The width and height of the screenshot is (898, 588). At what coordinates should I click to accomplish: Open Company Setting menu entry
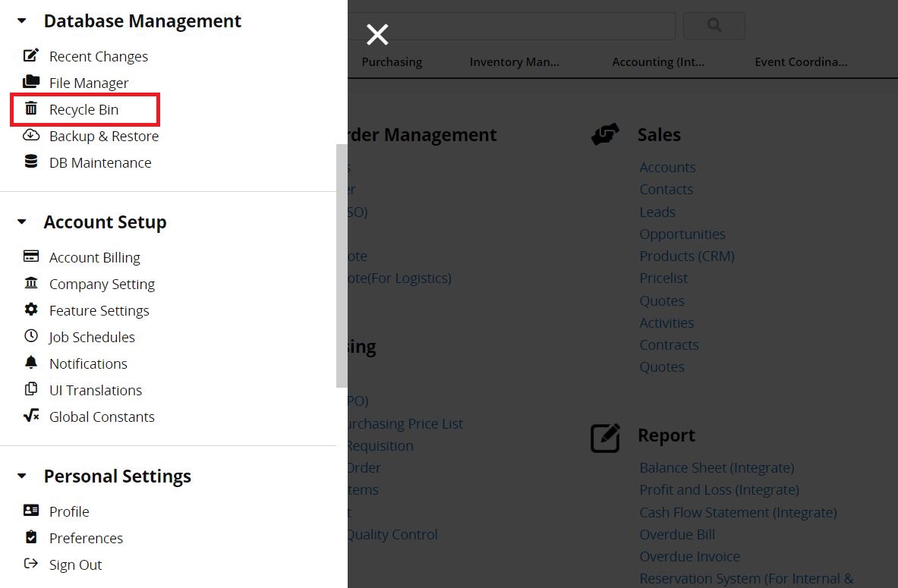point(102,284)
